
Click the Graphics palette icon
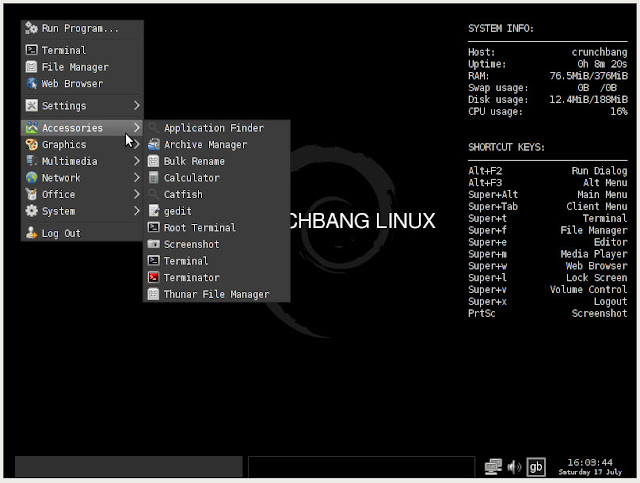click(31, 144)
